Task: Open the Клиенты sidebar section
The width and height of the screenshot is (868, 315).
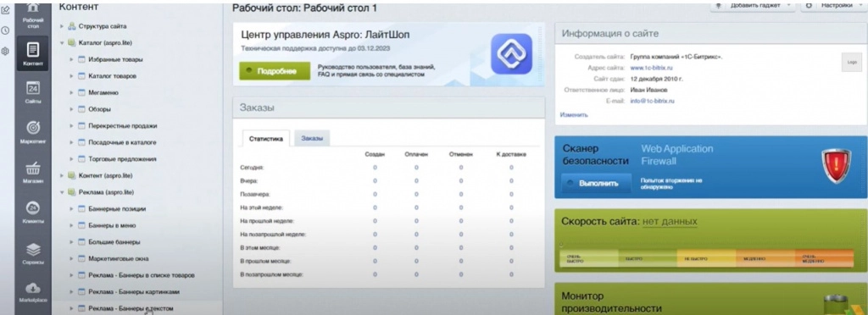Action: click(33, 212)
